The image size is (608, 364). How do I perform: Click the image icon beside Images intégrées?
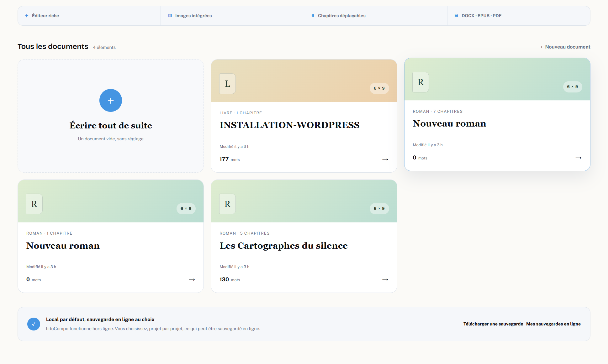tap(170, 16)
